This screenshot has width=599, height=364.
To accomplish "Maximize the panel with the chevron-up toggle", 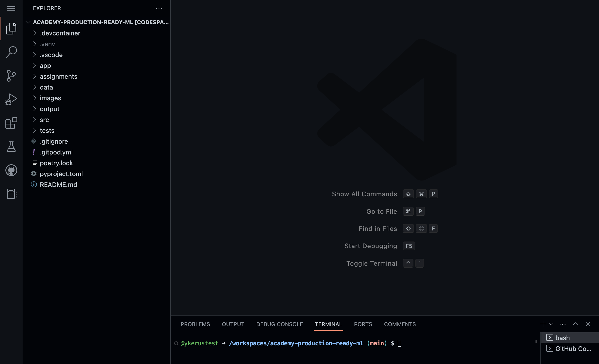I will (575, 324).
